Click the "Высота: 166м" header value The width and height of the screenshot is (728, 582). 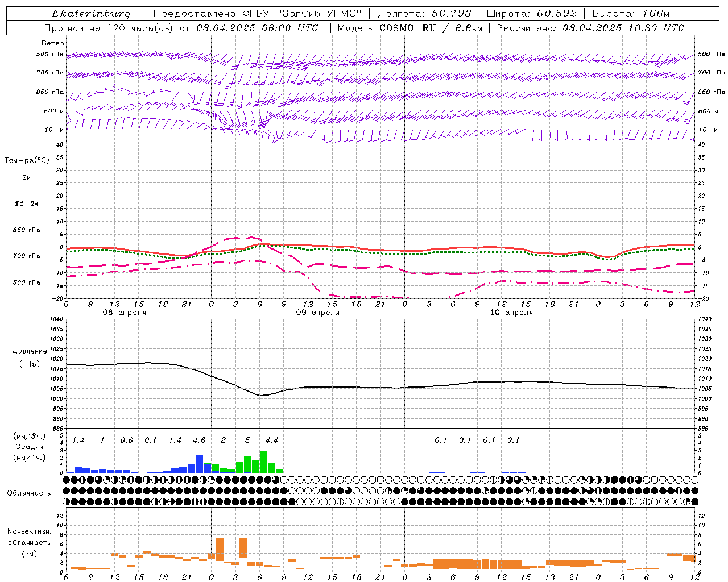click(x=631, y=14)
